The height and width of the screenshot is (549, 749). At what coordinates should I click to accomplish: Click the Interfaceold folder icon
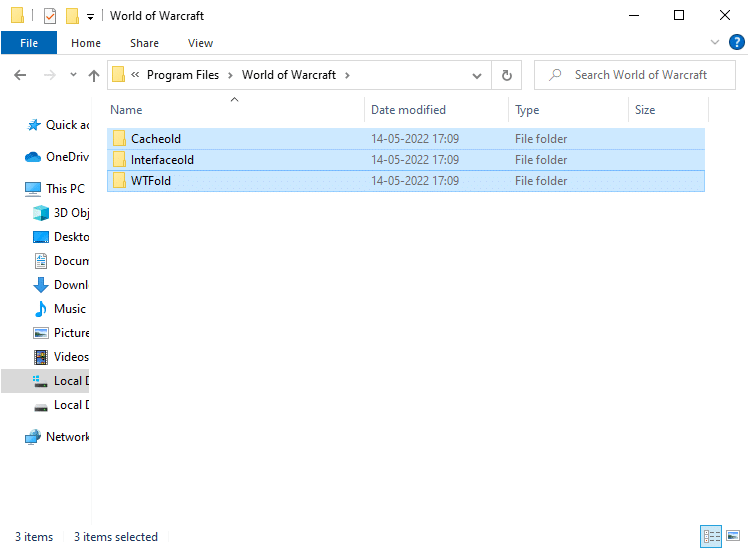tap(119, 160)
